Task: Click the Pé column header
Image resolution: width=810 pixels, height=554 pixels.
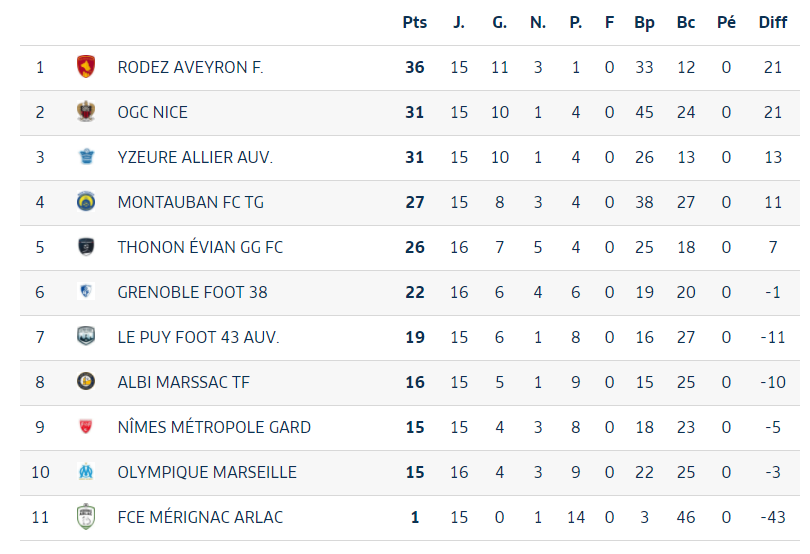Action: (x=726, y=23)
